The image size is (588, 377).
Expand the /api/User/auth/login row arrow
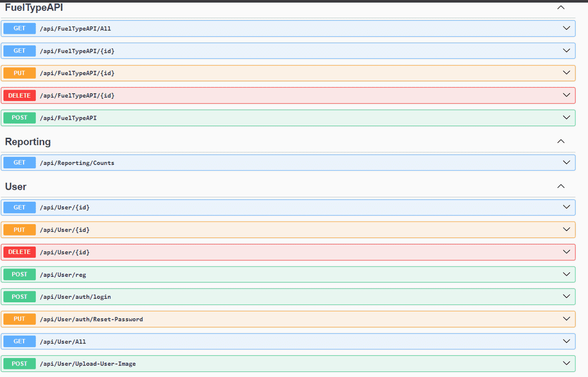pyautogui.click(x=566, y=297)
